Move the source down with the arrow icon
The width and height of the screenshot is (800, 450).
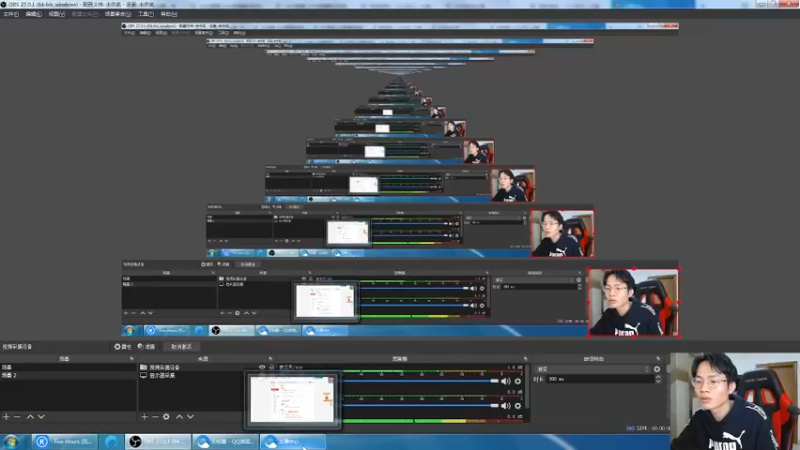coord(190,417)
